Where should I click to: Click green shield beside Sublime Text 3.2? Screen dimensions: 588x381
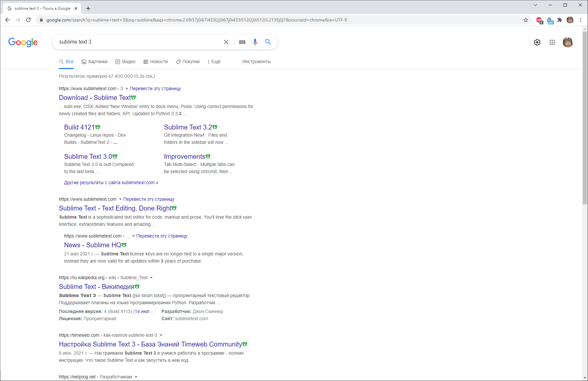point(215,127)
